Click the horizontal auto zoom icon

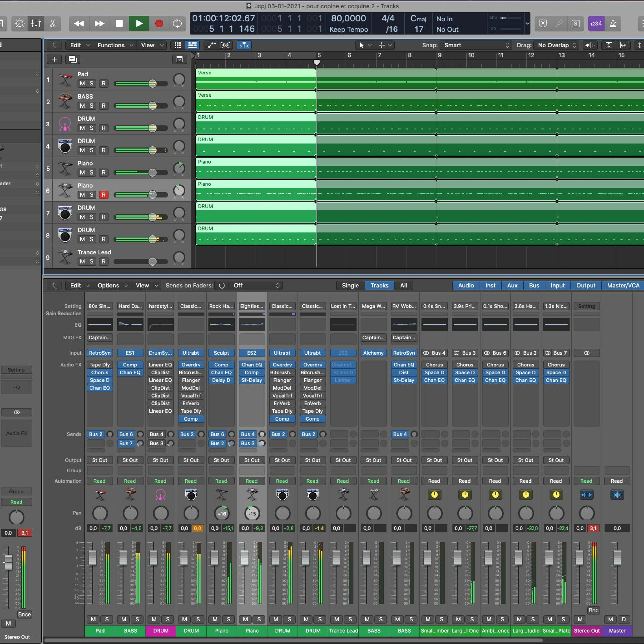(623, 45)
